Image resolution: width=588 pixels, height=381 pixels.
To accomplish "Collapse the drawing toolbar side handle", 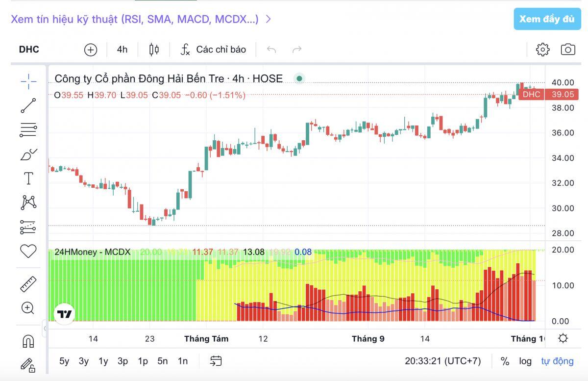I will point(45,328).
